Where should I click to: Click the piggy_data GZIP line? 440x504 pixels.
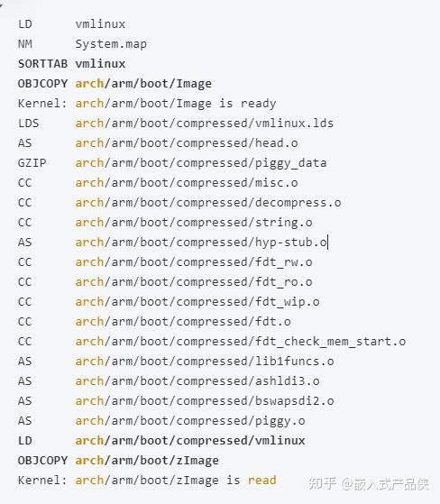point(172,163)
